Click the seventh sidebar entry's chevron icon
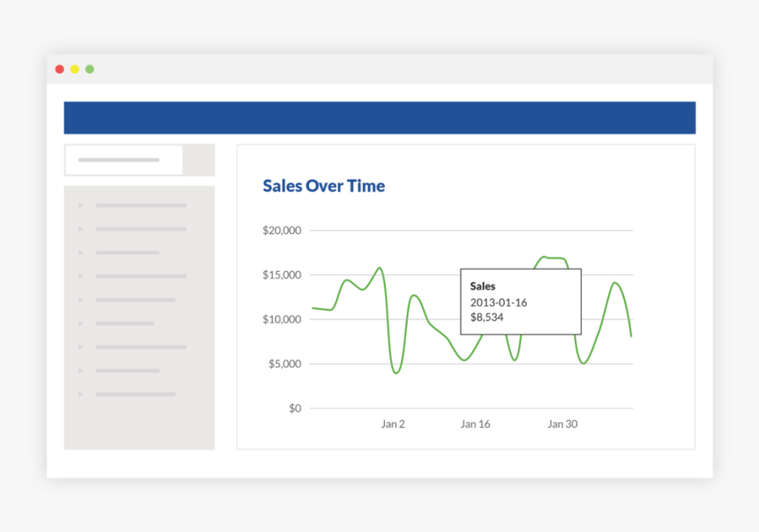Screen dimensions: 759x532 coord(80,347)
